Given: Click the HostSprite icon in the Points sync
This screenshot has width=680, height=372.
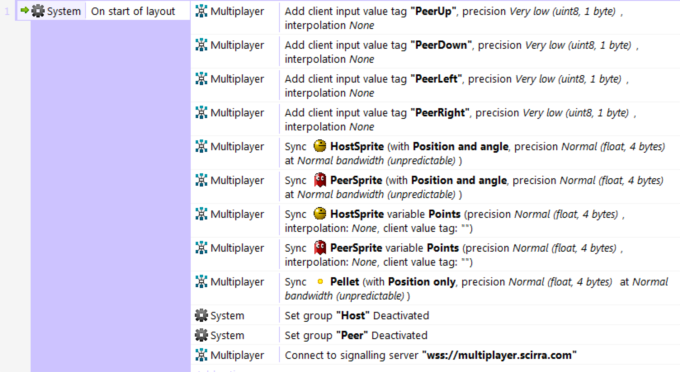Looking at the screenshot, I should tap(320, 214).
